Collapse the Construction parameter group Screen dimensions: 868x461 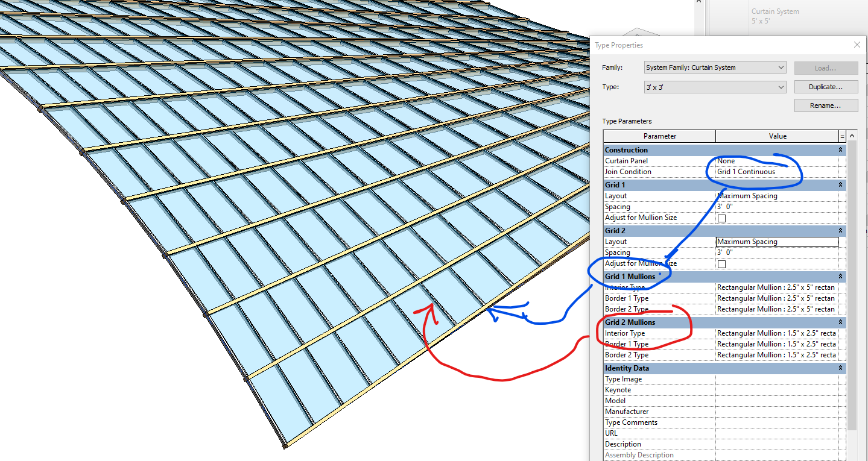pos(840,149)
